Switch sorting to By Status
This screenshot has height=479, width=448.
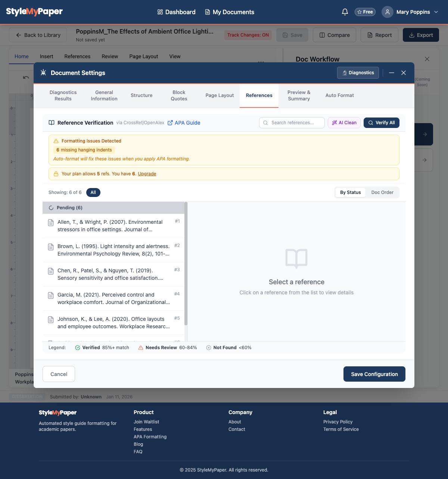[x=351, y=192]
